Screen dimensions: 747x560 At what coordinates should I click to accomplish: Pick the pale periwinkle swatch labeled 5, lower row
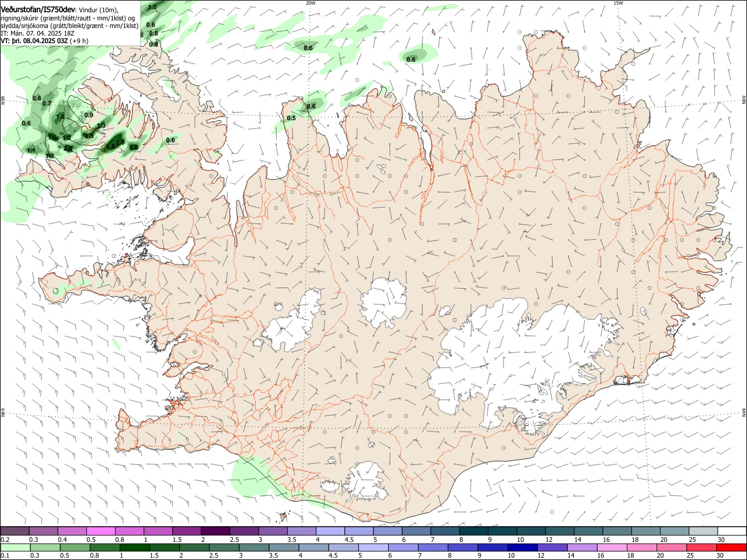373,547
